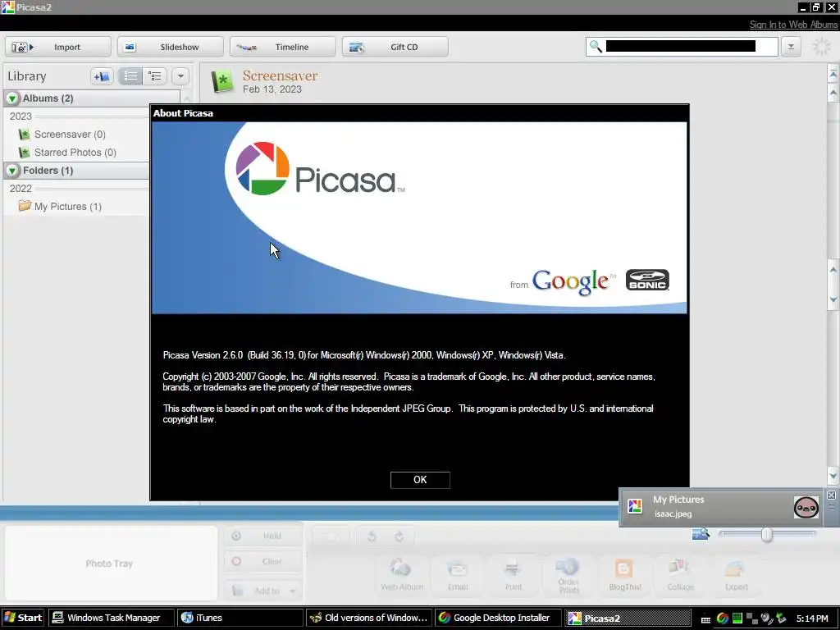This screenshot has height=630, width=840.
Task: Open the Import button
Action: coord(58,47)
